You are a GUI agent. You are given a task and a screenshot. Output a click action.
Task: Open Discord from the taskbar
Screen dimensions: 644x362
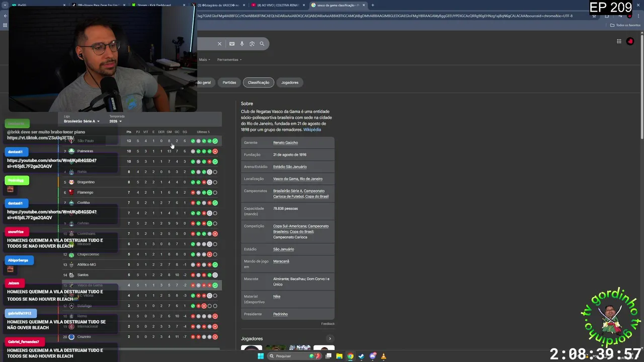pos(372,356)
